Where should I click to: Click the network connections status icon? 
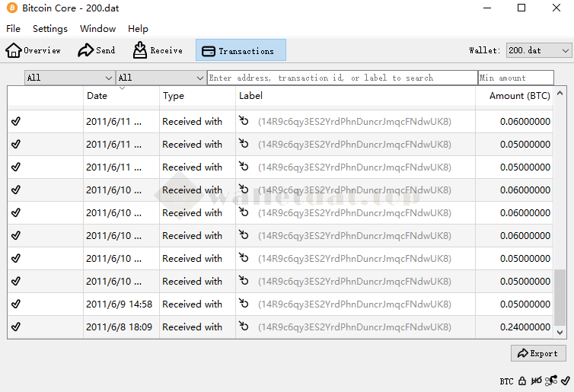[551, 381]
